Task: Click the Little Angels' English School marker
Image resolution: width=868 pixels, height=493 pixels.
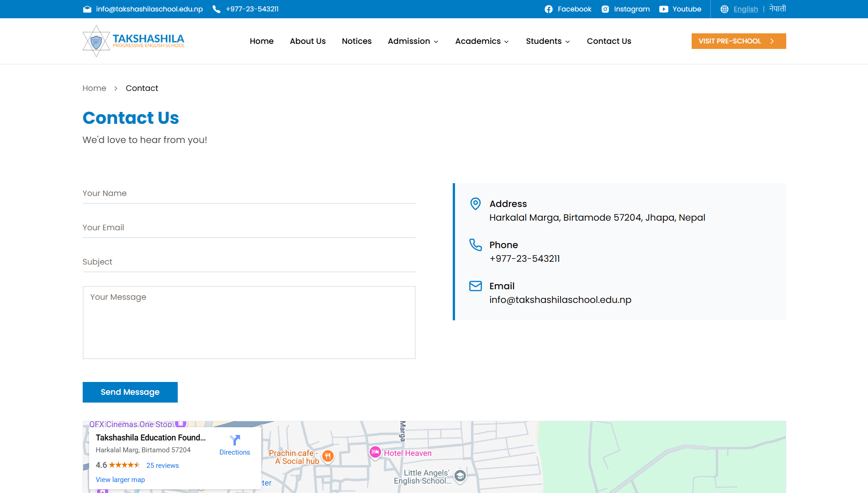Action: pos(460,476)
